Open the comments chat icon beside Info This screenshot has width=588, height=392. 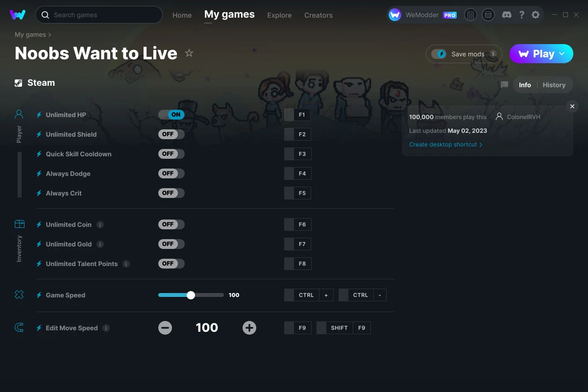(x=504, y=85)
